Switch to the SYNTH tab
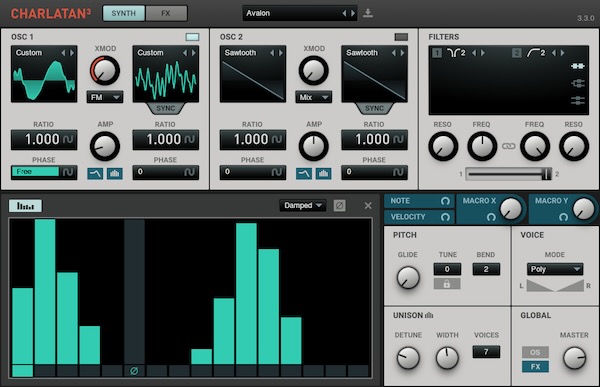Viewport: 600px width, 387px height. 124,13
